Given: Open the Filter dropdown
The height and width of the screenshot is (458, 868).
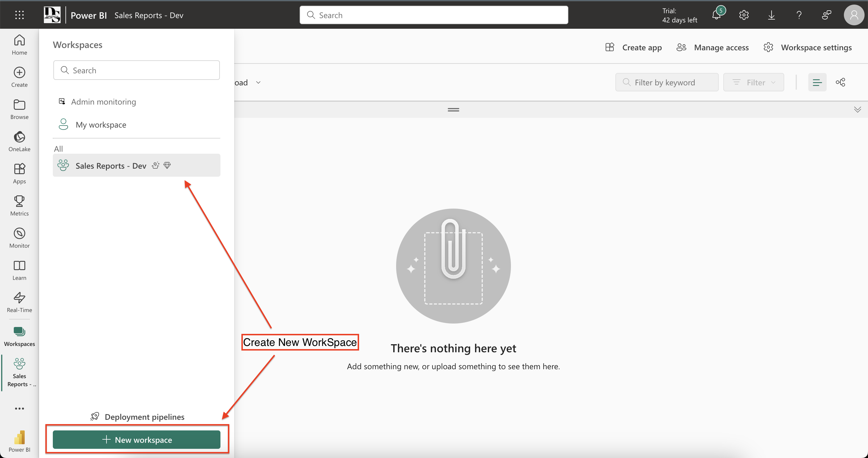Looking at the screenshot, I should tap(753, 82).
